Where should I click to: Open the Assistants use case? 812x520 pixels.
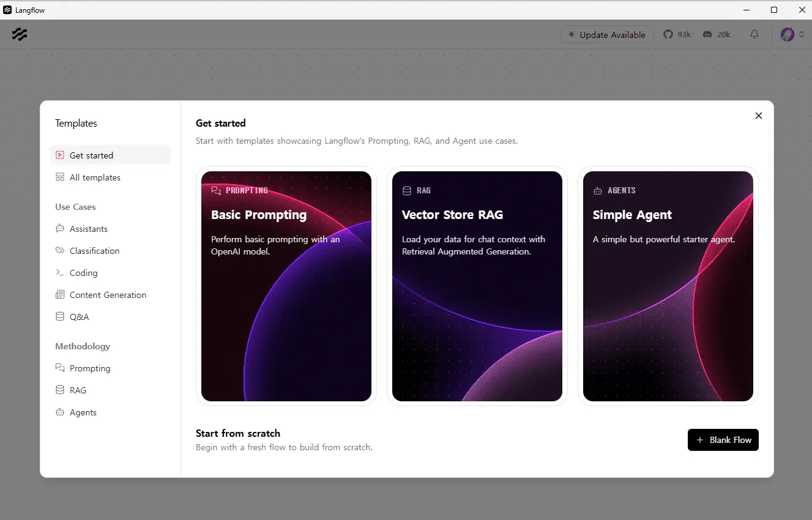click(x=110, y=229)
